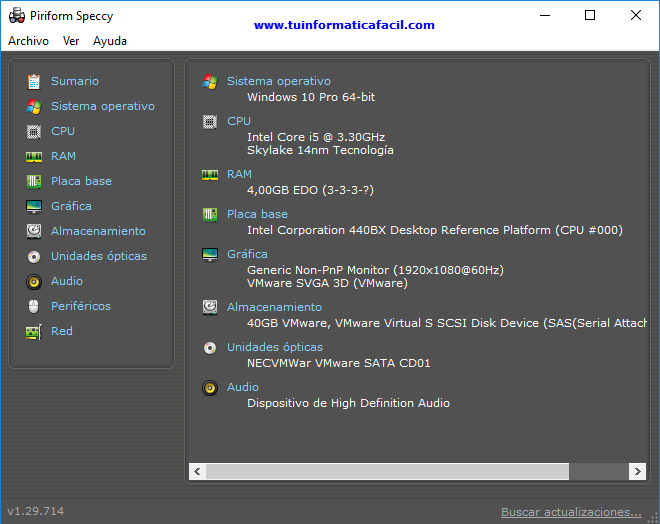
Task: Go to Sistema operativo sidebar section
Action: (x=103, y=106)
